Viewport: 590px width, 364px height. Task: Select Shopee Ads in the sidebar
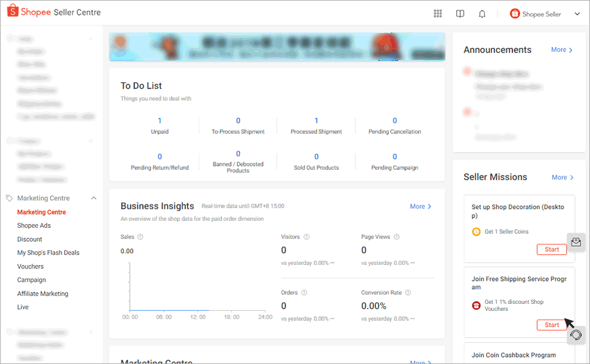(34, 225)
